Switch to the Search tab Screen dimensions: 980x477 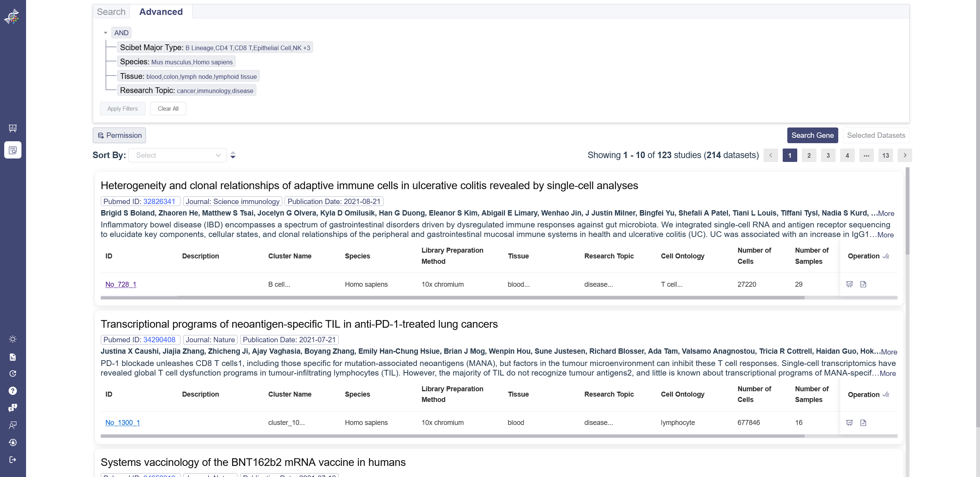[111, 12]
